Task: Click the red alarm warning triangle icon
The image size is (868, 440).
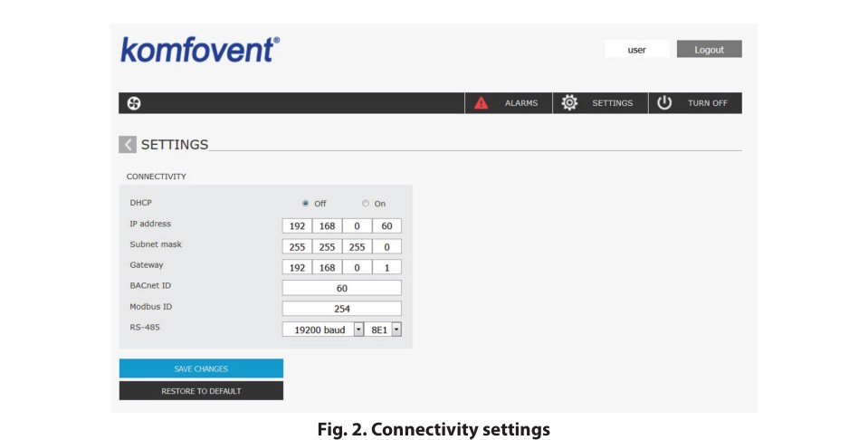Action: click(482, 103)
